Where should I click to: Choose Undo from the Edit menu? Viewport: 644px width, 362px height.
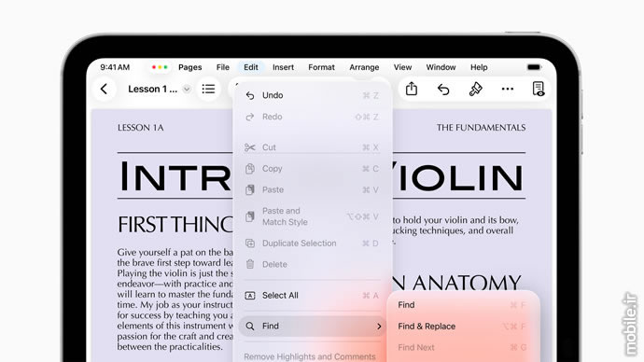tap(312, 95)
